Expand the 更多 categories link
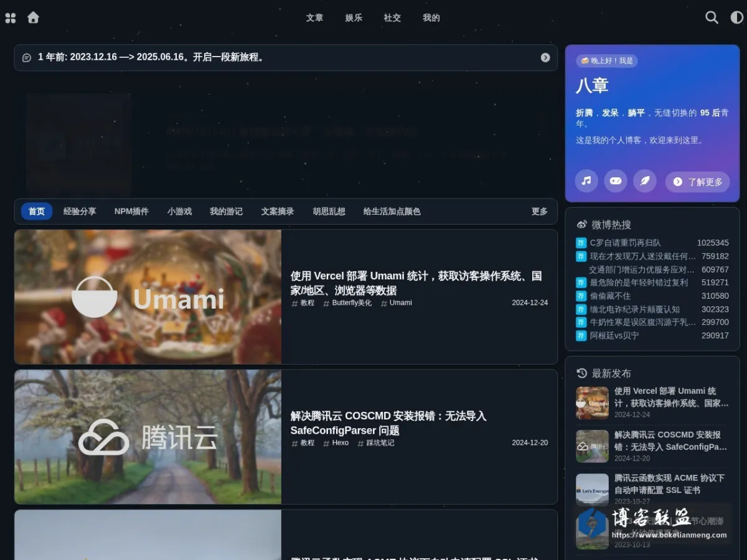This screenshot has width=747, height=560. (540, 212)
